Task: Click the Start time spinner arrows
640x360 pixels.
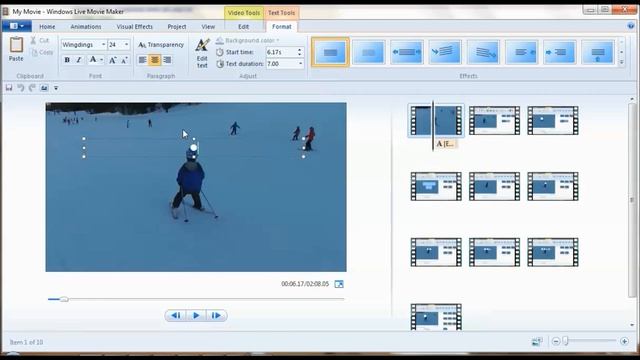Action: coord(300,52)
